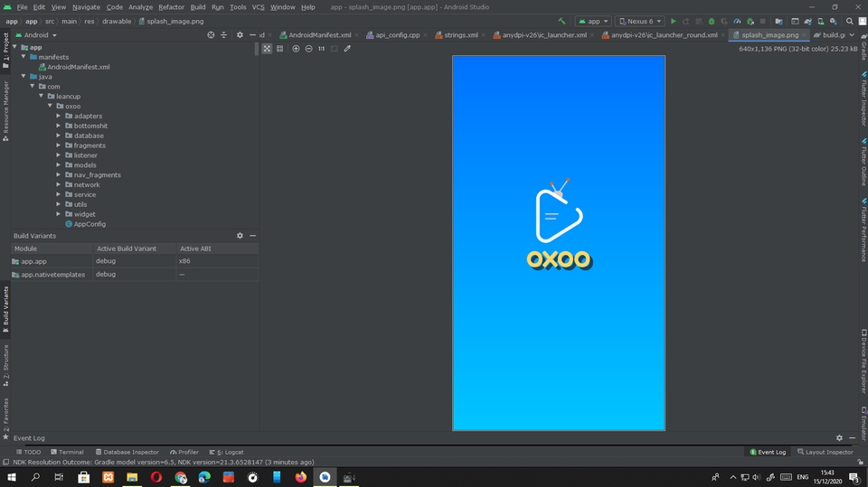Open the SDK Manager icon
Viewport: 868px width, 487px height.
tap(833, 21)
